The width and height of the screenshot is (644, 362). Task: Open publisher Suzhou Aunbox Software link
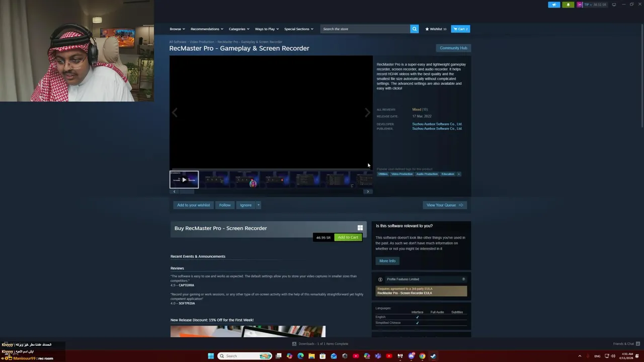click(x=437, y=129)
